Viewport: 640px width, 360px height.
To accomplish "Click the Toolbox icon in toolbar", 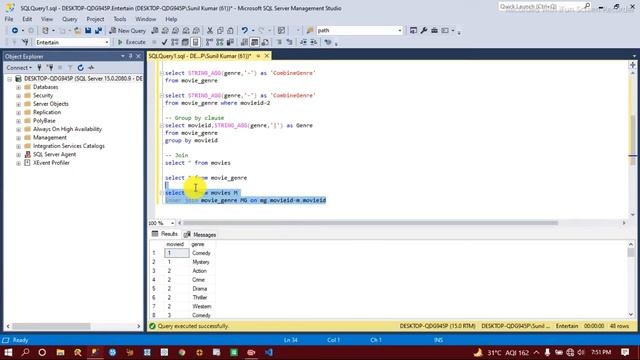I will pyautogui.click(x=434, y=31).
